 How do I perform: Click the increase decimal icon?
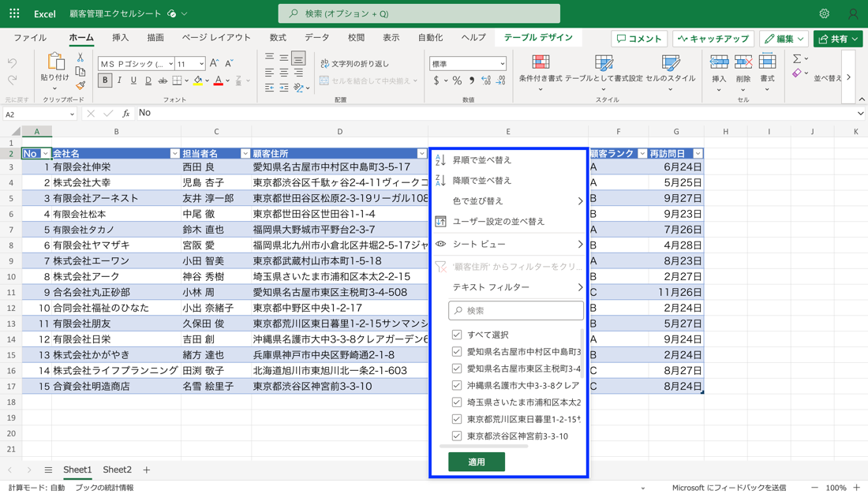[x=486, y=80]
